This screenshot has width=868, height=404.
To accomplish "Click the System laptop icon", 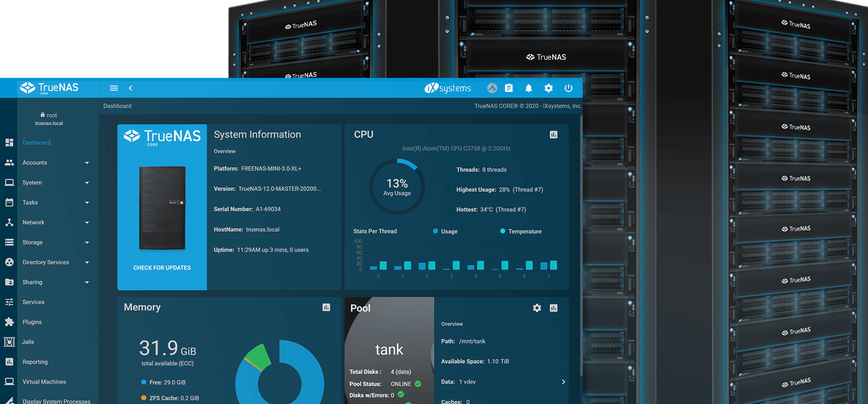I will (9, 182).
